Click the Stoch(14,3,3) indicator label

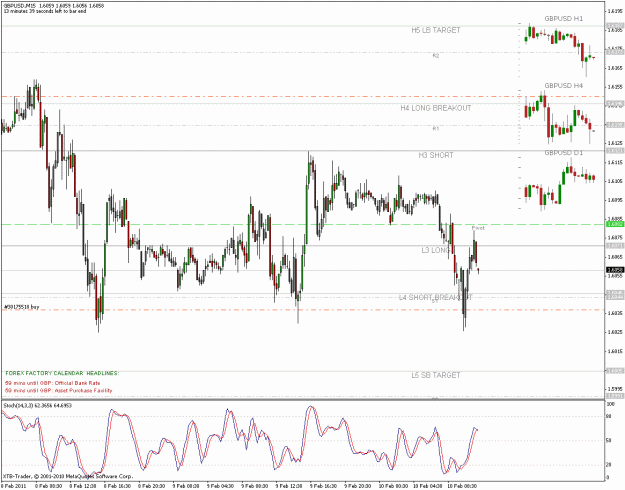point(37,405)
